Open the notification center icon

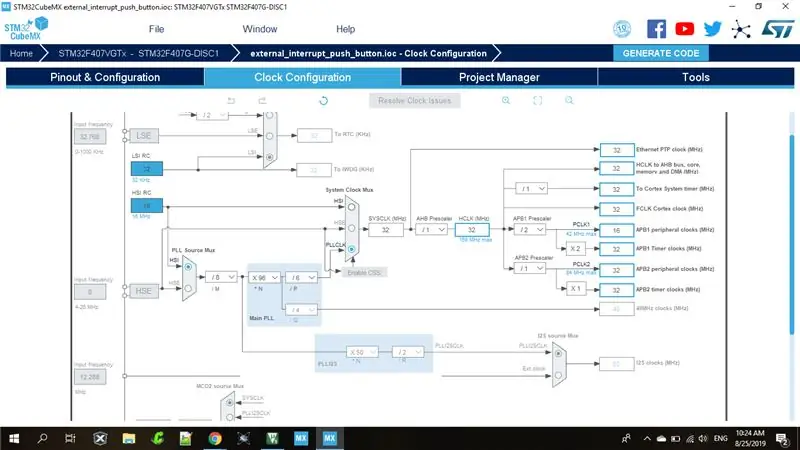[x=782, y=438]
